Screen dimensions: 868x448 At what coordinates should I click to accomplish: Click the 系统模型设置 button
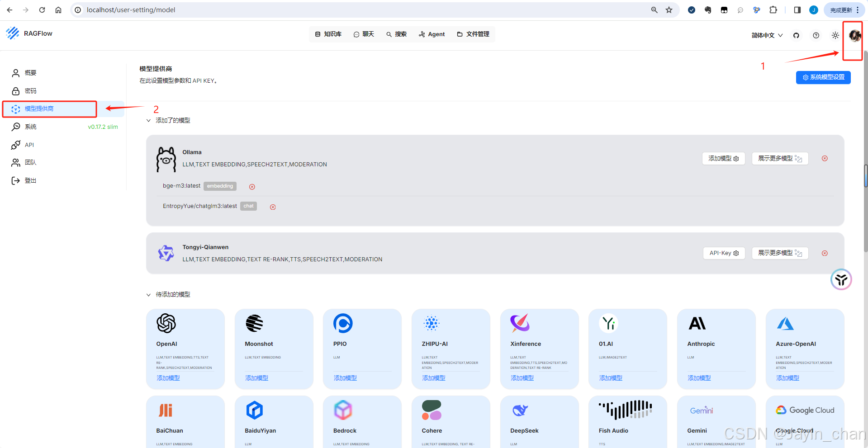coord(823,77)
